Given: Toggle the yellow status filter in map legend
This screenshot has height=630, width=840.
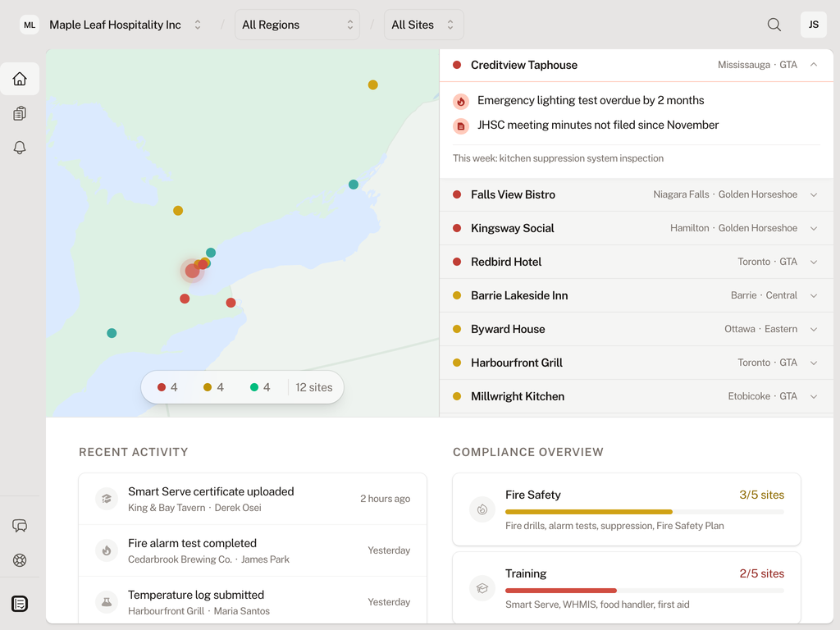Looking at the screenshot, I should tap(213, 386).
